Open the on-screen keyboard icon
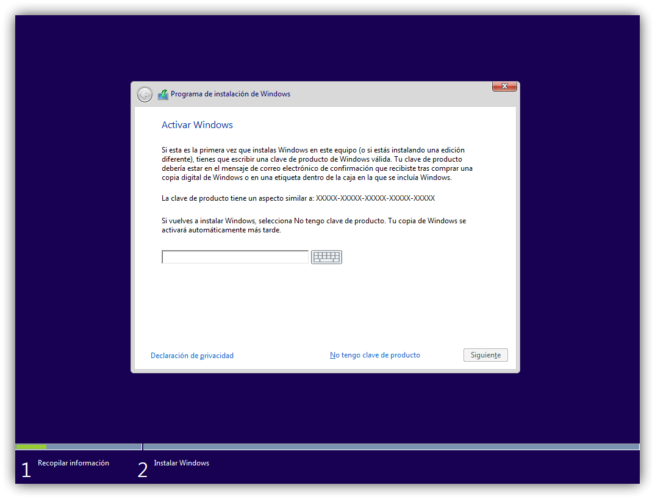 tap(326, 257)
